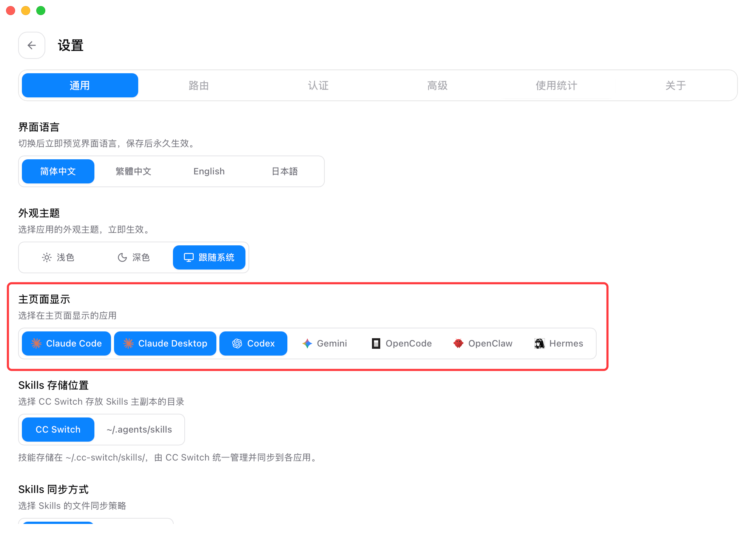Click the Gemini sparkle icon
756x536 pixels.
pyautogui.click(x=307, y=343)
